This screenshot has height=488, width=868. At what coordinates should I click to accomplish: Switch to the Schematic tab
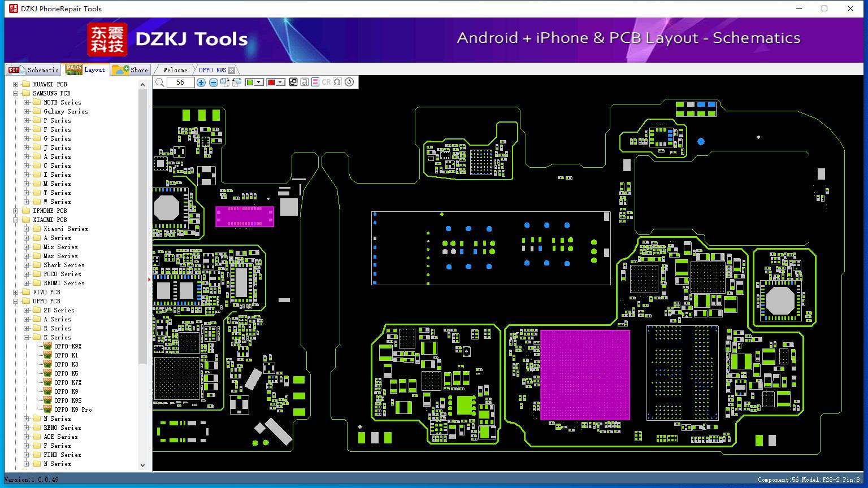point(33,70)
